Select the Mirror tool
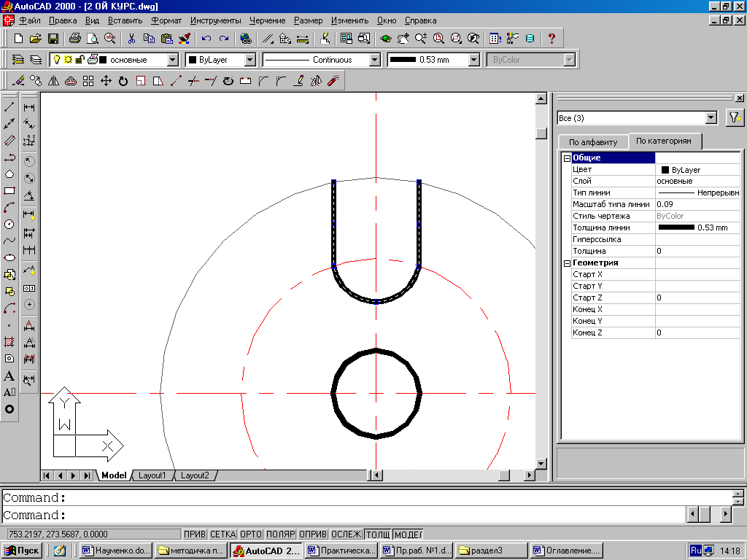The image size is (747, 560). pyautogui.click(x=53, y=80)
